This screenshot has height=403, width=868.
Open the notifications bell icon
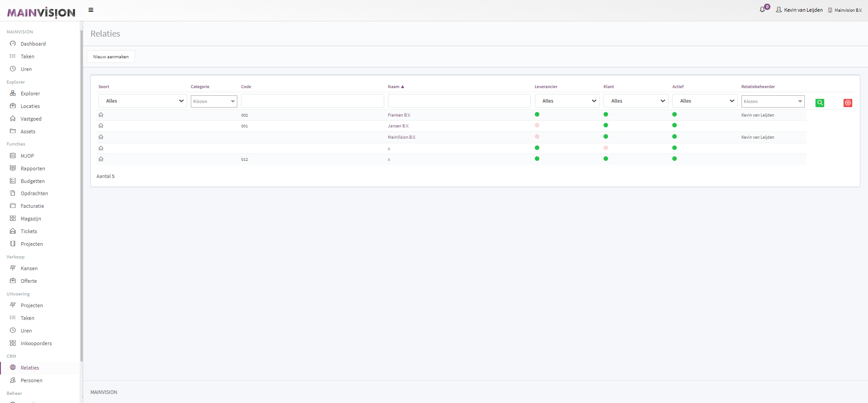pos(762,9)
